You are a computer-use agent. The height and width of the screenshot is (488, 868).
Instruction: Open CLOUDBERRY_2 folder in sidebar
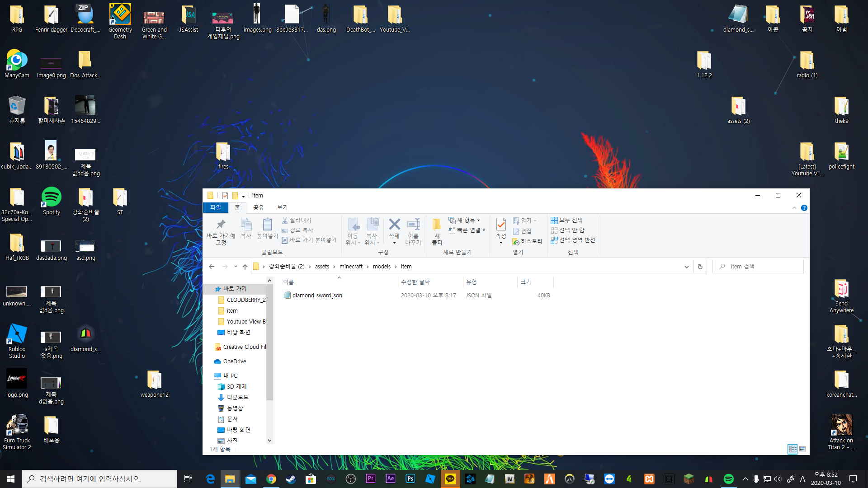pos(241,300)
